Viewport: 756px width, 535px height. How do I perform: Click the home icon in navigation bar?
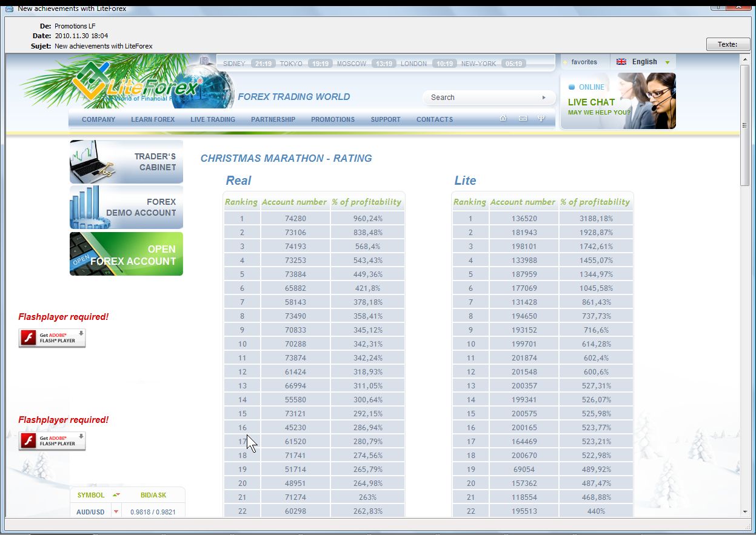pyautogui.click(x=503, y=119)
